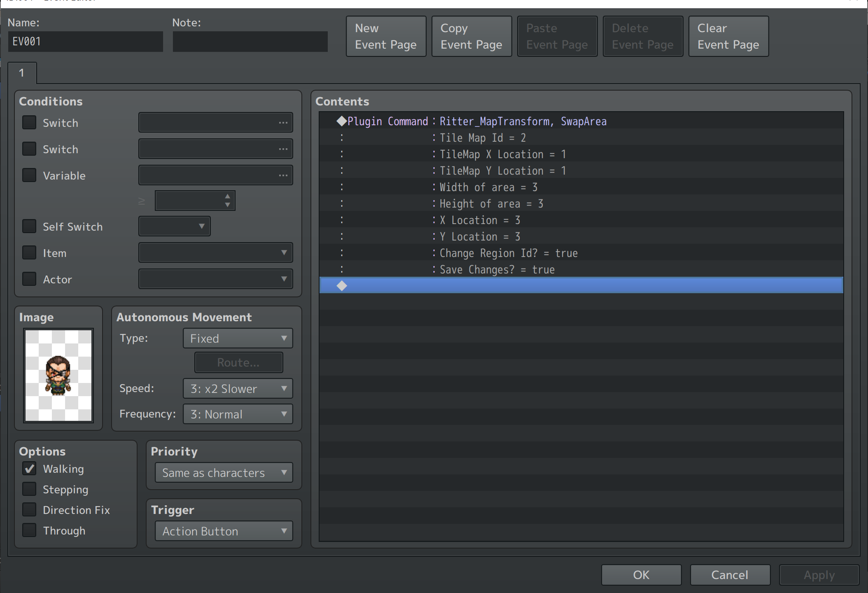Open the Speed dropdown showing x2 Slower
The width and height of the screenshot is (868, 593).
[238, 388]
